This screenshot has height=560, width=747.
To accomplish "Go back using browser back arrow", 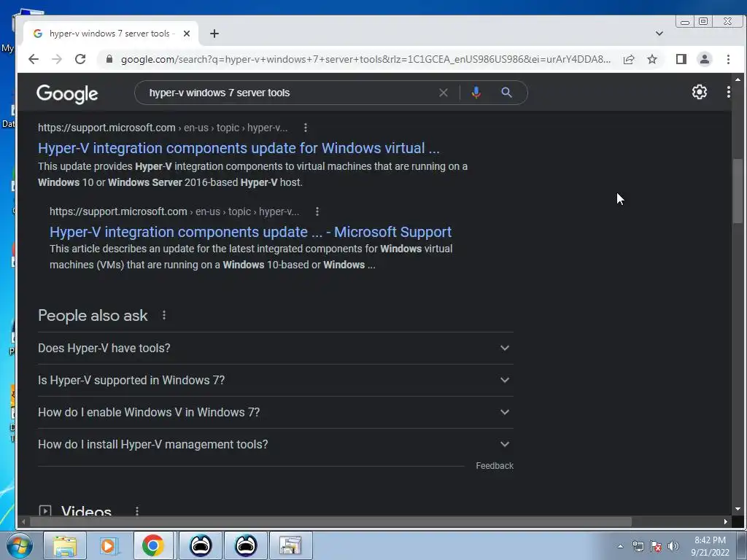I will point(34,59).
